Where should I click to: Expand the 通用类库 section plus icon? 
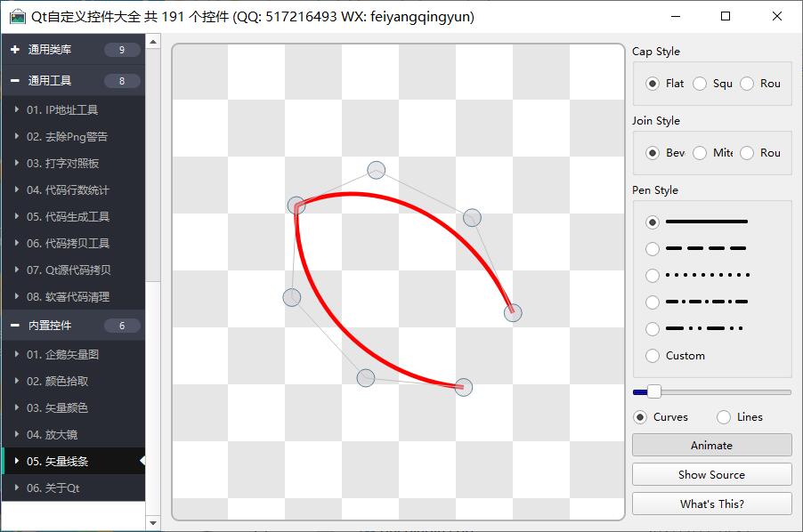pos(15,50)
